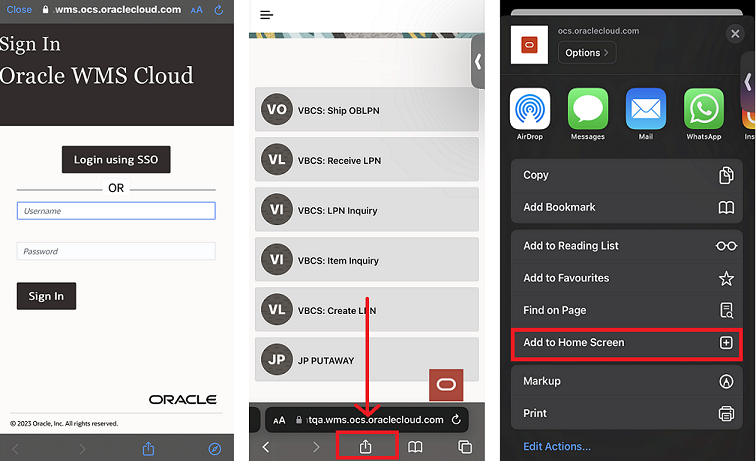Image resolution: width=756 pixels, height=461 pixels.
Task: Open the compass Safari icon on sign-in page
Action: (x=215, y=449)
